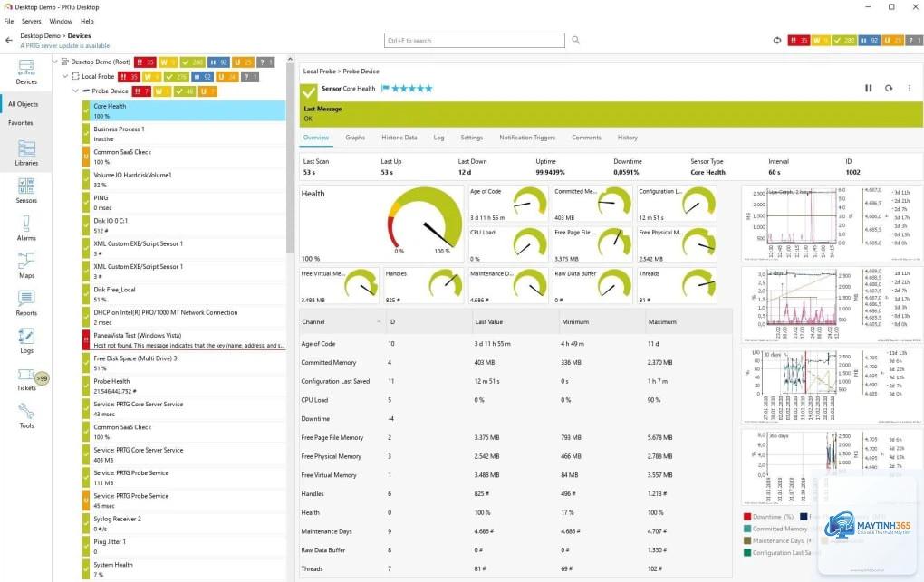Open the Tools section
The width and height of the screenshot is (924, 582).
tap(26, 415)
